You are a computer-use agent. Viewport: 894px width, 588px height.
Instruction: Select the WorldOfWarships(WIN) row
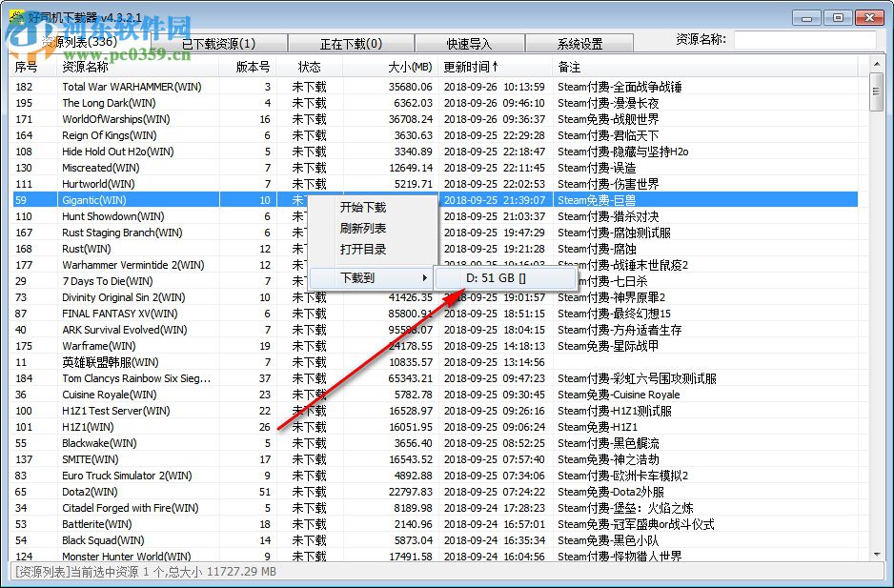click(x=434, y=119)
